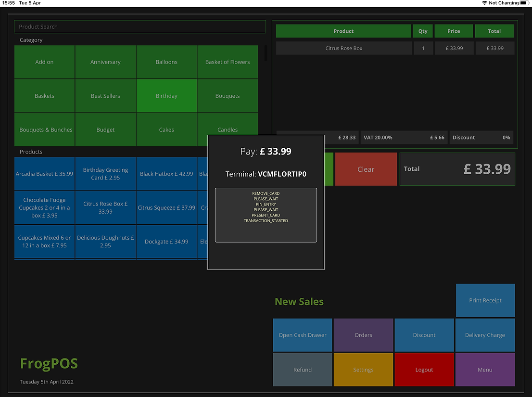Viewport: 532px width, 397px height.
Task: Select the Birthday category tile
Action: point(166,96)
